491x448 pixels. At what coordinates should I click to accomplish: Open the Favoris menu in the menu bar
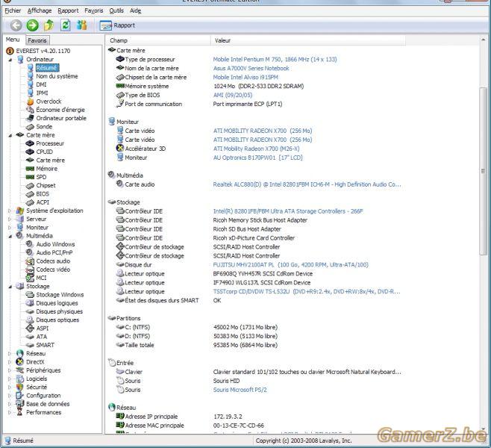click(x=93, y=10)
